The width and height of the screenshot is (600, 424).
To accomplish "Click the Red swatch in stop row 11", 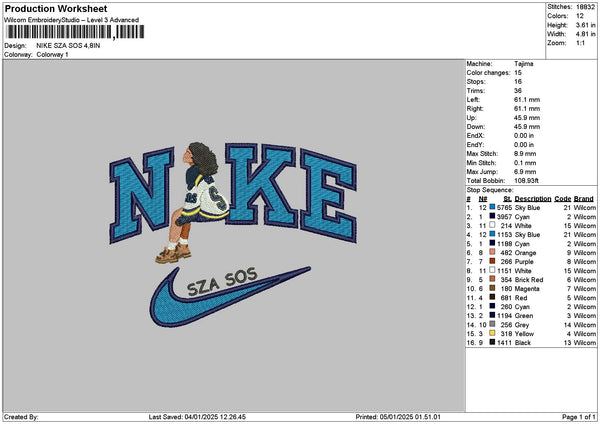I will pos(492,297).
